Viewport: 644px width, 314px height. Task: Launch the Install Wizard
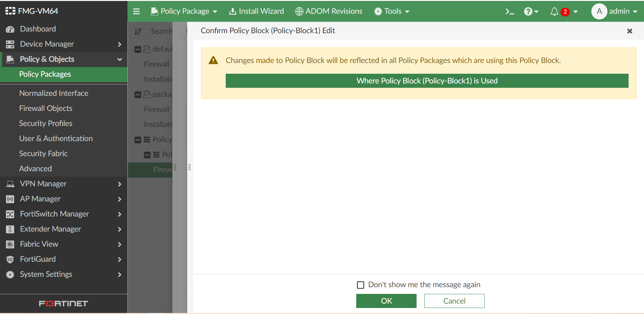click(256, 11)
